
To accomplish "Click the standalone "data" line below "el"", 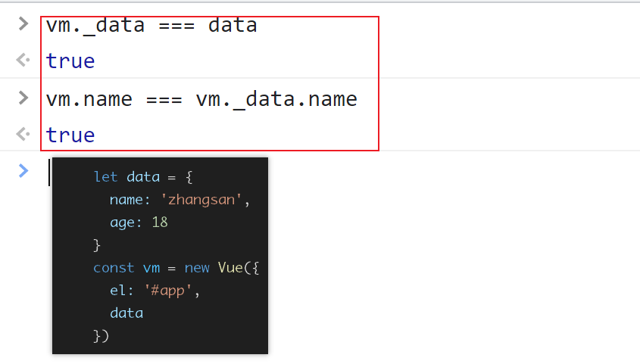I will [126, 313].
